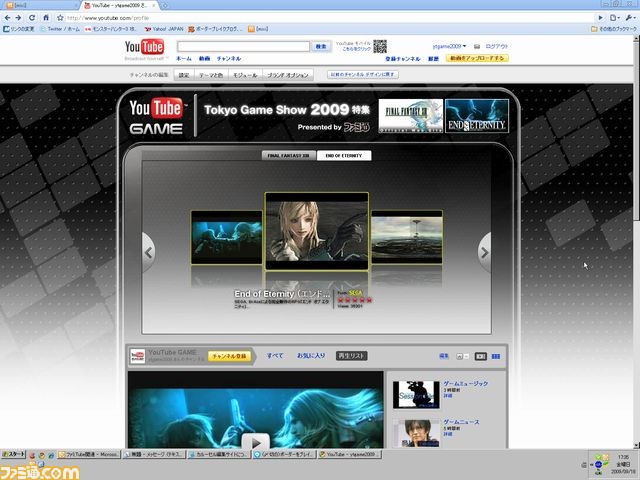Reload the page with the refresh icon
Viewport: 640px width, 480px height.
32,18
